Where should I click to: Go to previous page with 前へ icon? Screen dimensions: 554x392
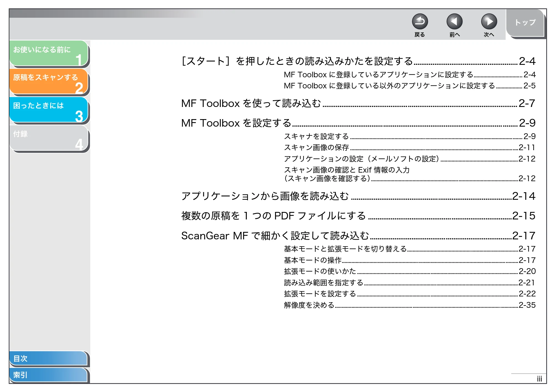(x=454, y=22)
